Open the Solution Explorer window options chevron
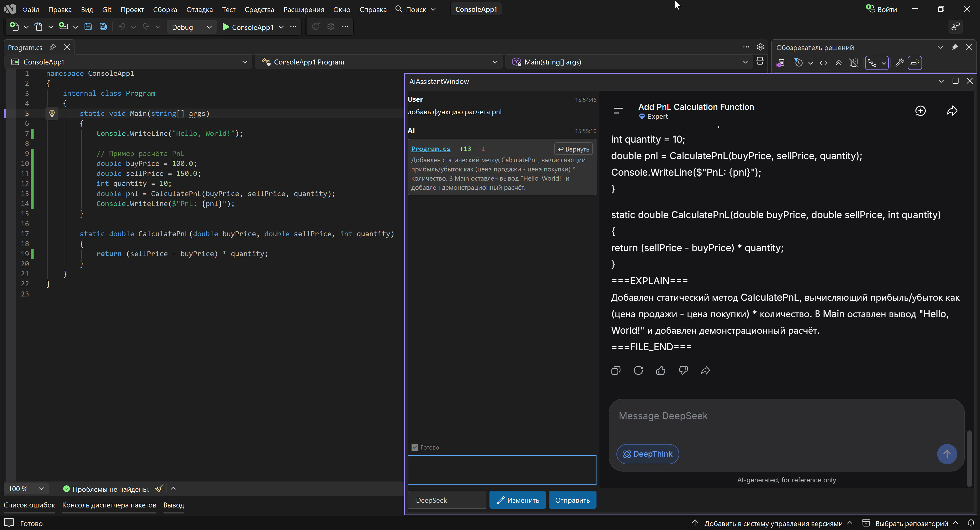Viewport: 980px width, 530px height. coord(940,47)
